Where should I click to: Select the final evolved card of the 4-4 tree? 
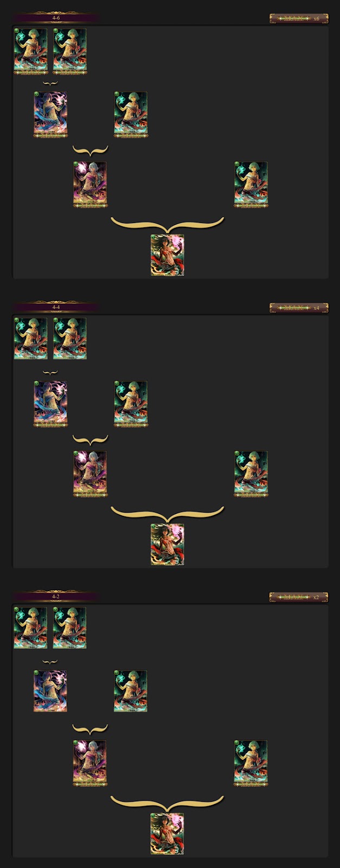click(x=167, y=544)
